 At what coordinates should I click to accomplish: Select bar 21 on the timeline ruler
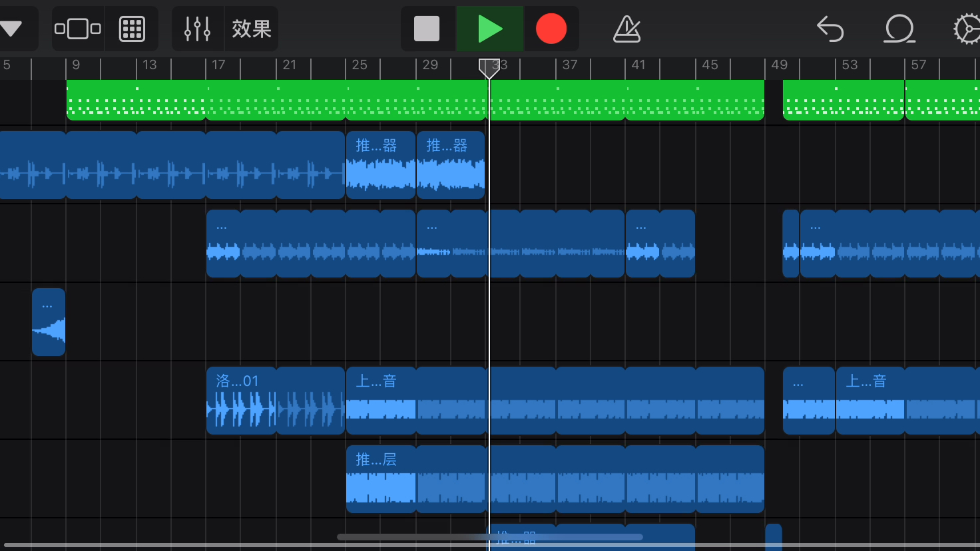tap(289, 65)
